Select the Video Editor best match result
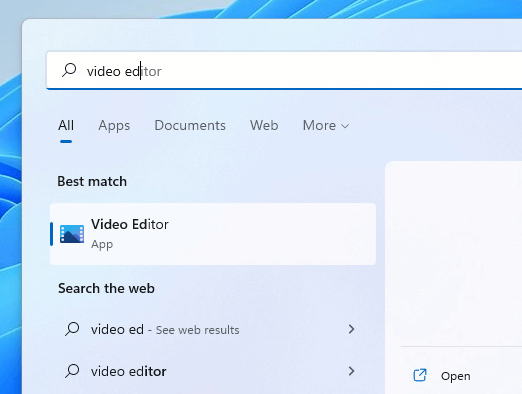This screenshot has width=522, height=394. point(213,234)
